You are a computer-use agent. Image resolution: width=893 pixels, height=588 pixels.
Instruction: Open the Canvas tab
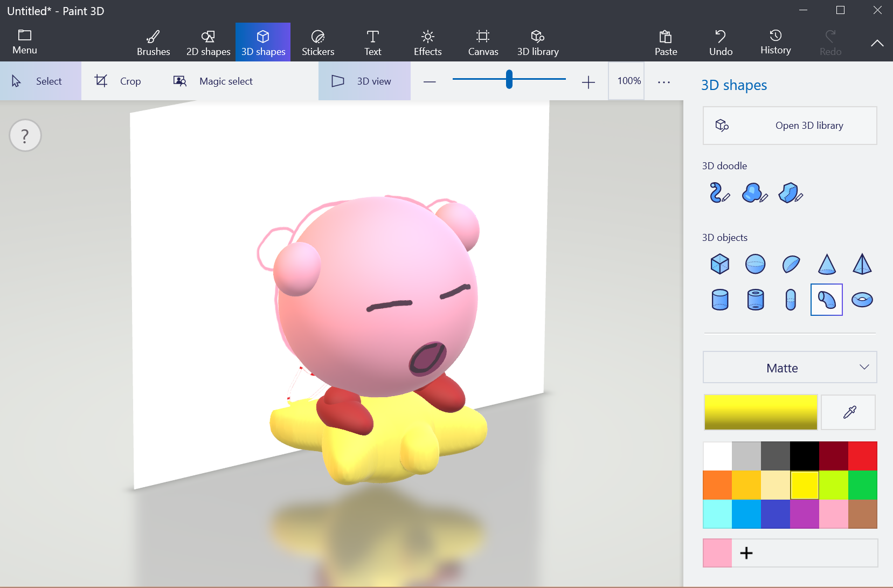[x=483, y=43]
